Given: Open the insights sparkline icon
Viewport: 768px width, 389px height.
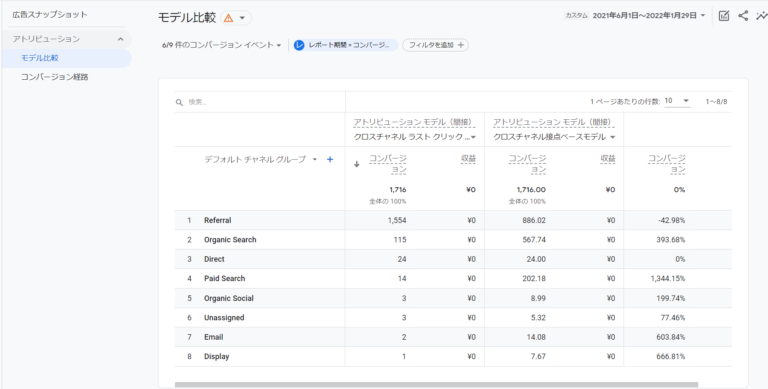Looking at the screenshot, I should 762,16.
